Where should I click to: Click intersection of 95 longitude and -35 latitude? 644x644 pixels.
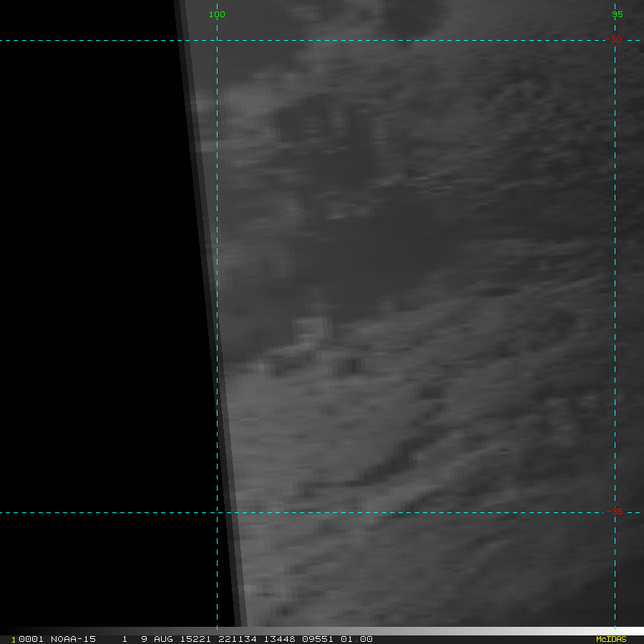pos(615,512)
